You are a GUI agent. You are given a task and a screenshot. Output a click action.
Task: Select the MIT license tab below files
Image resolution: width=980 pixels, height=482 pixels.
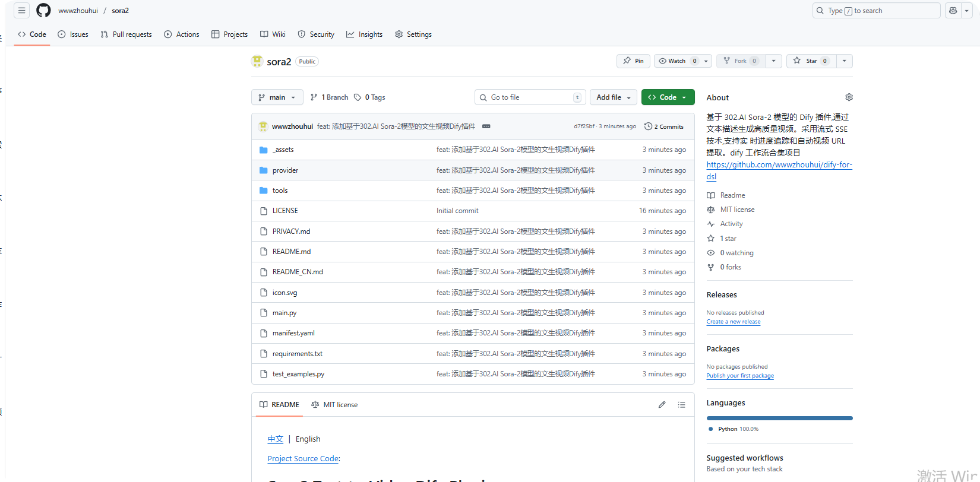tap(334, 405)
